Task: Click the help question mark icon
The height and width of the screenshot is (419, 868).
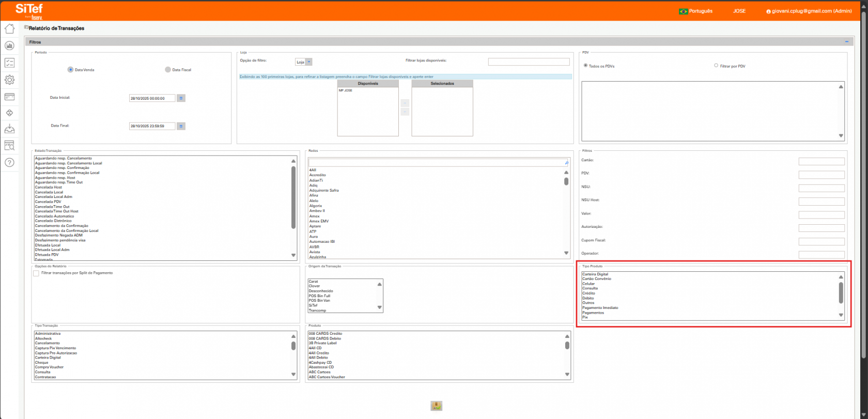Action: [x=9, y=163]
